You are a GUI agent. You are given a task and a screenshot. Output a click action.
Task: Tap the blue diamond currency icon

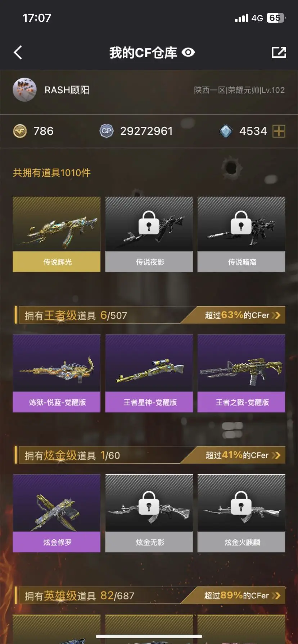point(226,131)
